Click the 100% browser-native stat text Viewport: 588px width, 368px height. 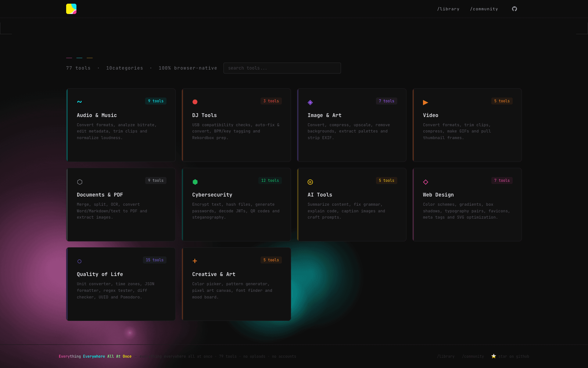[x=188, y=68]
